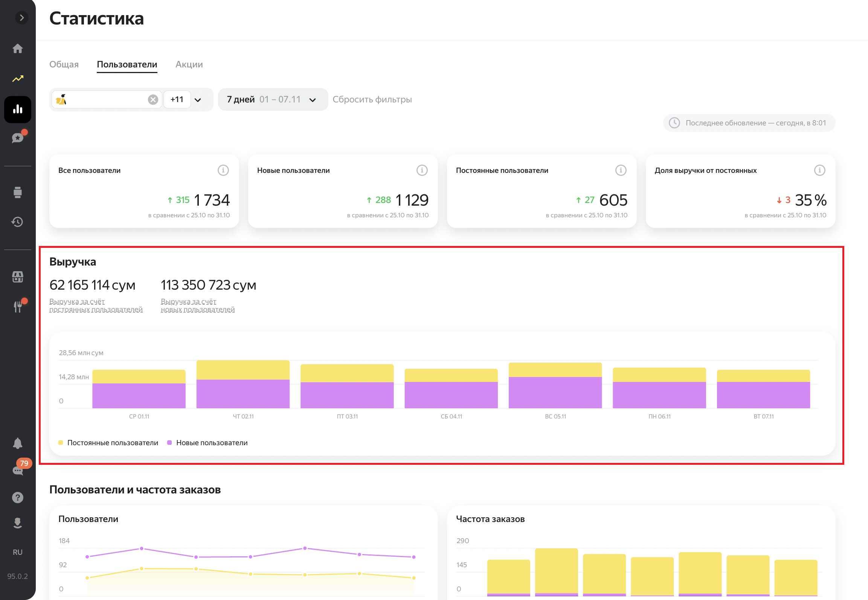
Task: Click the yellow trending arrow icon
Action: point(18,79)
